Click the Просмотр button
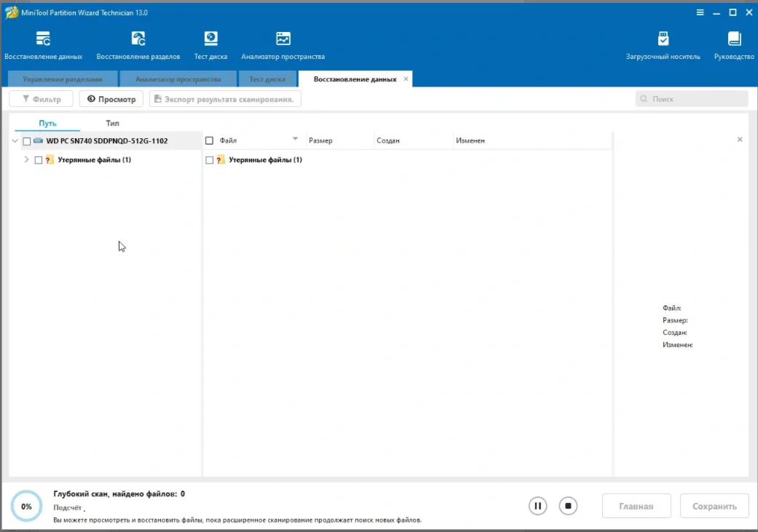The image size is (758, 532). click(x=111, y=99)
